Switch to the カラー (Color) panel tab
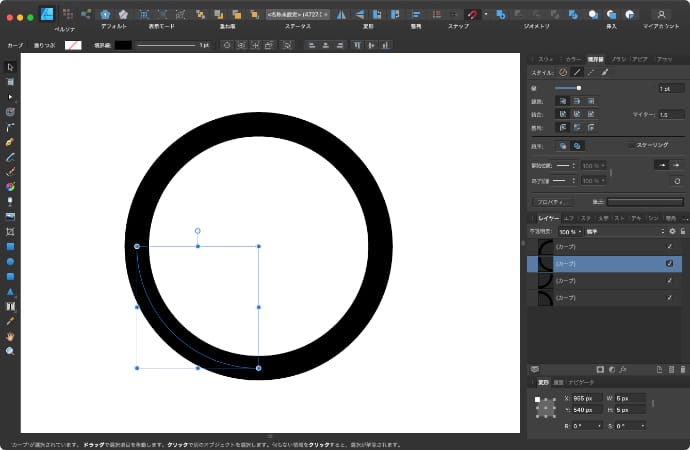Image resolution: width=690 pixels, height=450 pixels. click(x=572, y=59)
